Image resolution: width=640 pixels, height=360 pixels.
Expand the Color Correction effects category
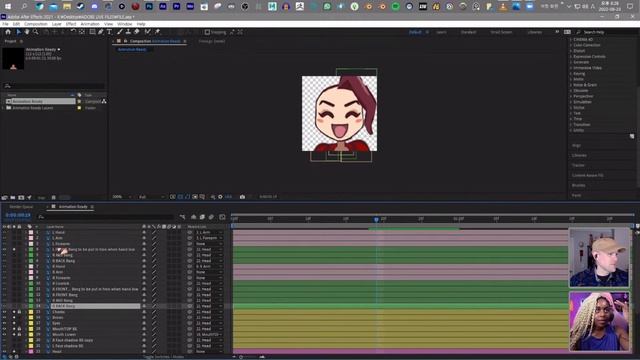[571, 45]
